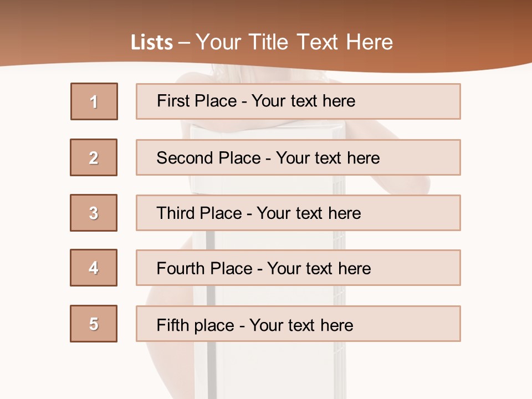
Task: Select the number 3 box
Action: coord(94,213)
